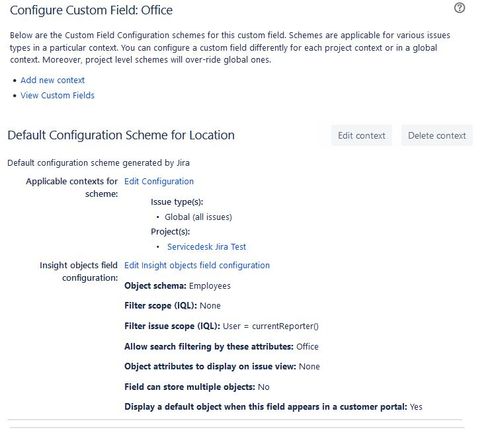Open the help icon at top right

[459, 8]
